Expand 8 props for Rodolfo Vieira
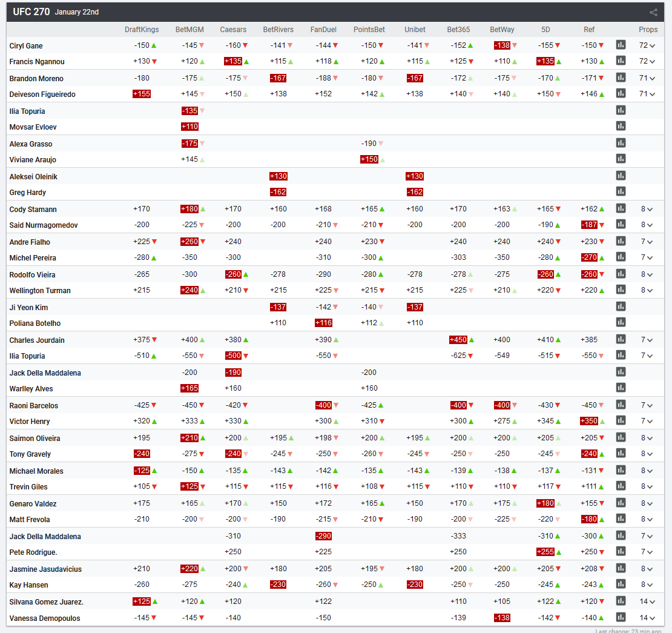This screenshot has height=633, width=672. [x=647, y=274]
